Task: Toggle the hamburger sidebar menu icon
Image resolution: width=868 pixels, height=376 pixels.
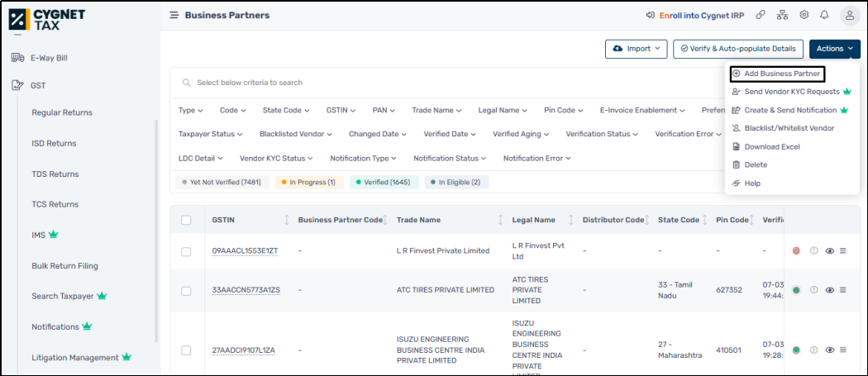Action: coord(174,15)
